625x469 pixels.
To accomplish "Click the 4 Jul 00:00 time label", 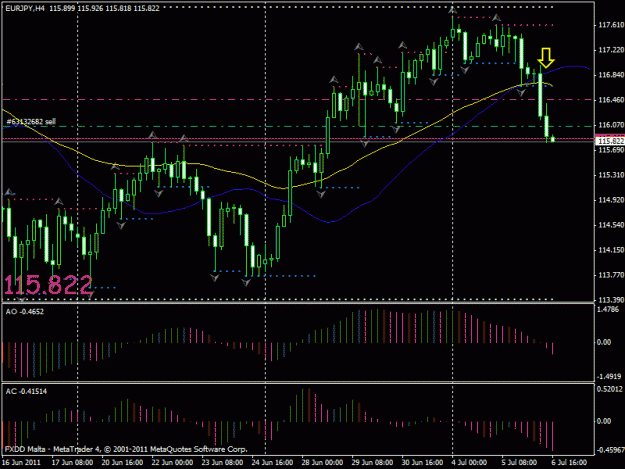I will (x=469, y=463).
